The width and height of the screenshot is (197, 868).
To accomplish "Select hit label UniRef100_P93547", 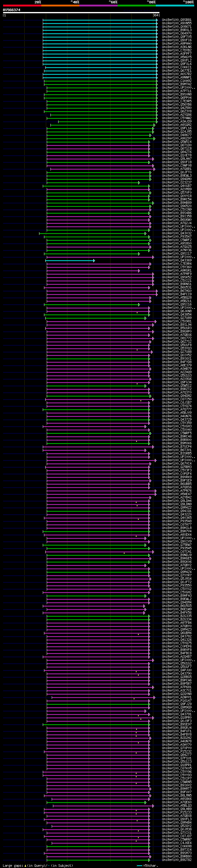I will 177,237.
